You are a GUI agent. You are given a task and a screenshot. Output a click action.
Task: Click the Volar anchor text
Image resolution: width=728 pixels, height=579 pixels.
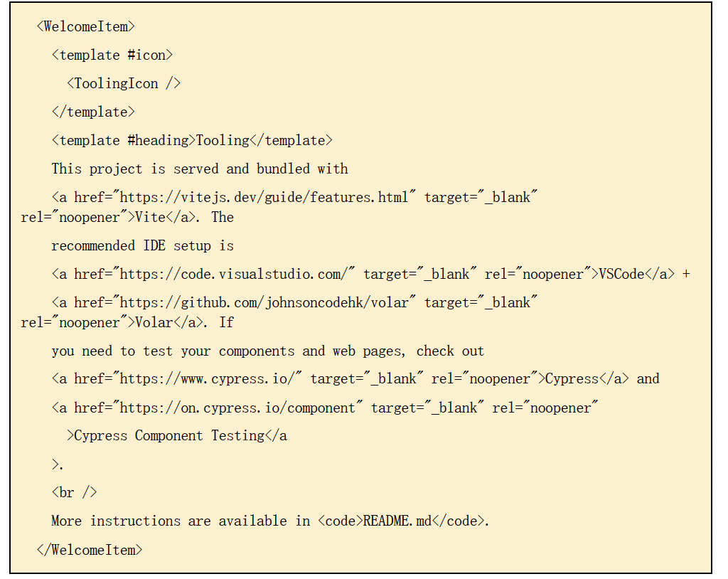(x=154, y=322)
